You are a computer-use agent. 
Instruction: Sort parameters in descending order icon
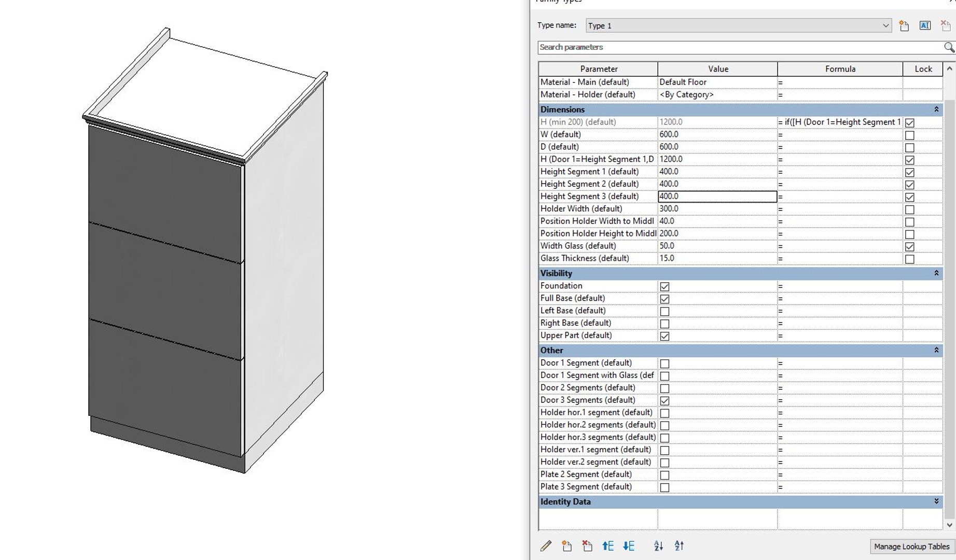click(679, 545)
